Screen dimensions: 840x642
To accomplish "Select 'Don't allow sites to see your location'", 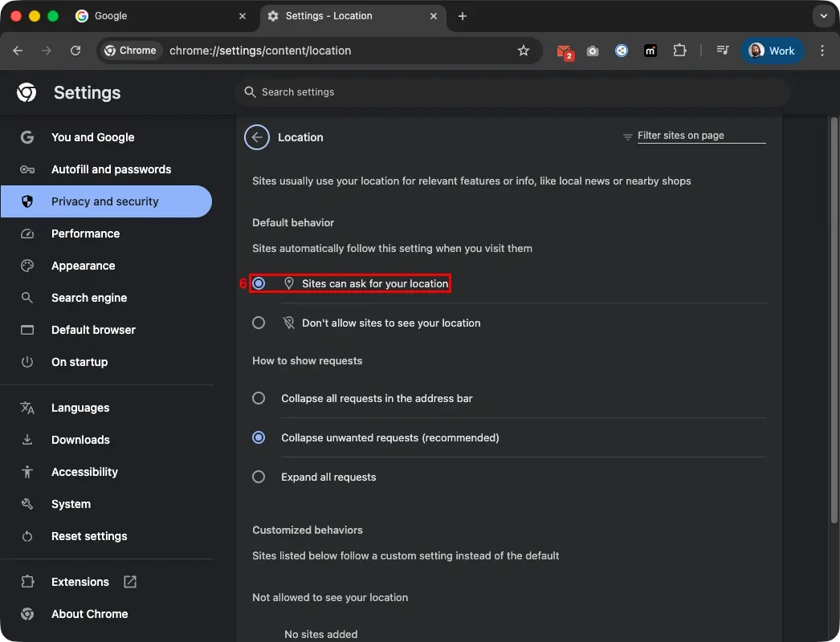I will (x=259, y=323).
